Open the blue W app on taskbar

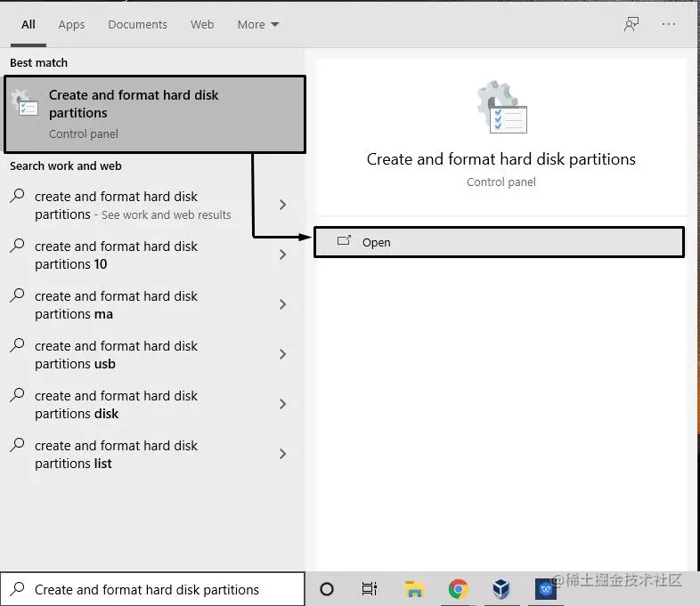pyautogui.click(x=546, y=589)
